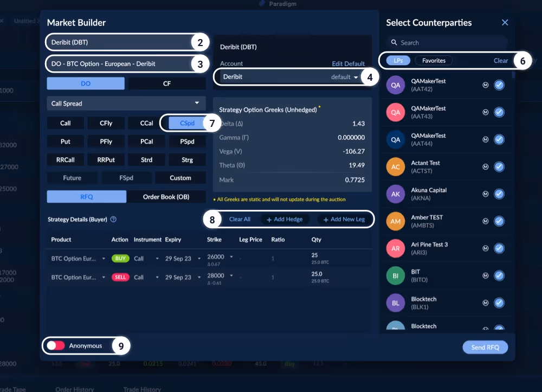
Task: Select the RFQ mode tab
Action: (x=86, y=197)
